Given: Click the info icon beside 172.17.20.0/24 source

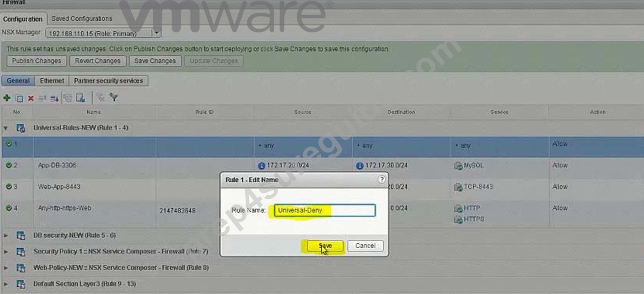Looking at the screenshot, I should [262, 165].
